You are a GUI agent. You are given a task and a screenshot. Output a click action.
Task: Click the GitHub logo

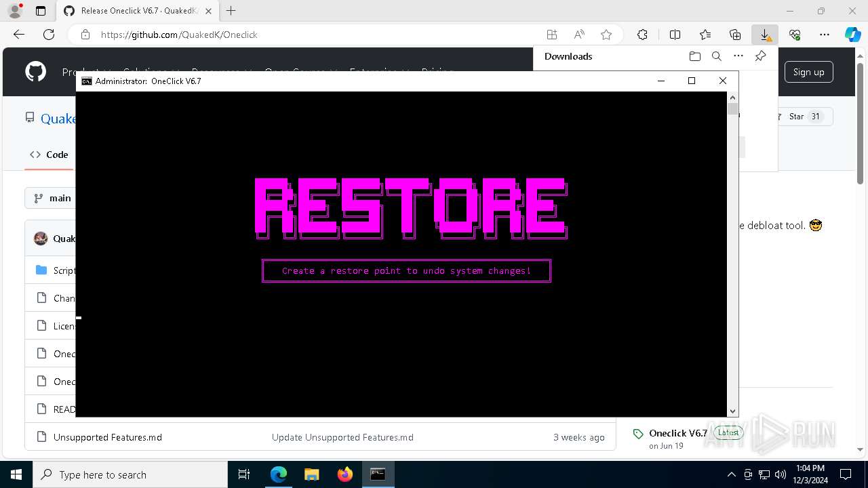36,72
